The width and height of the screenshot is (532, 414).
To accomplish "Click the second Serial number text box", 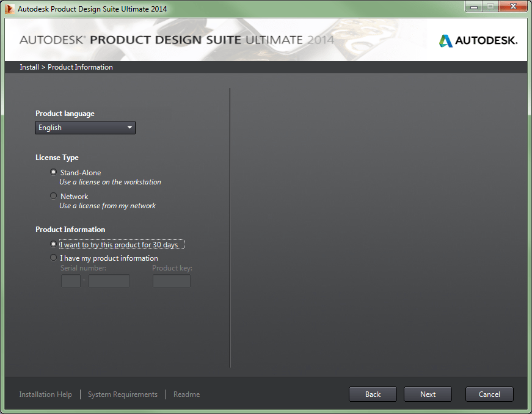I will pos(109,281).
